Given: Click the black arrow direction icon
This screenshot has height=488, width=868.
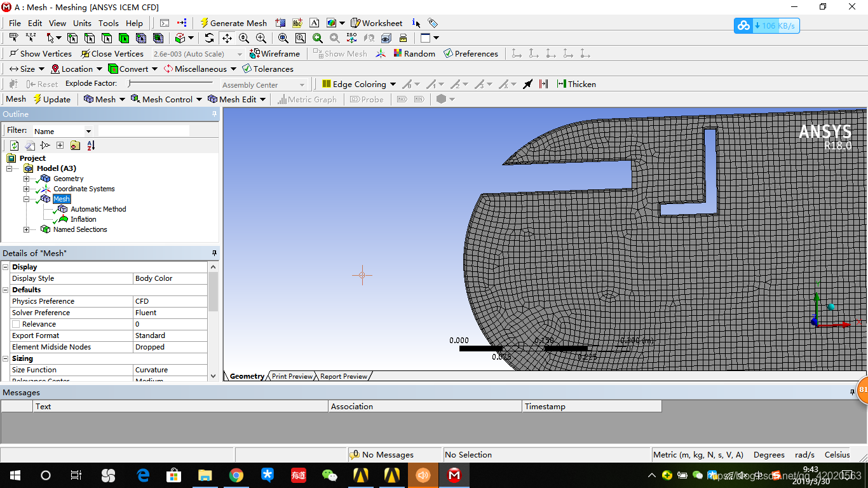Looking at the screenshot, I should [527, 84].
